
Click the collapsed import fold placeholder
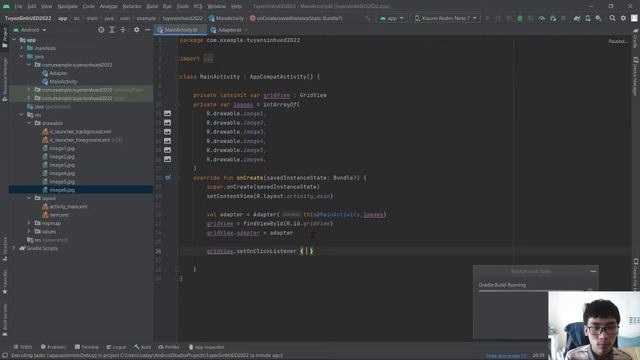(208, 58)
